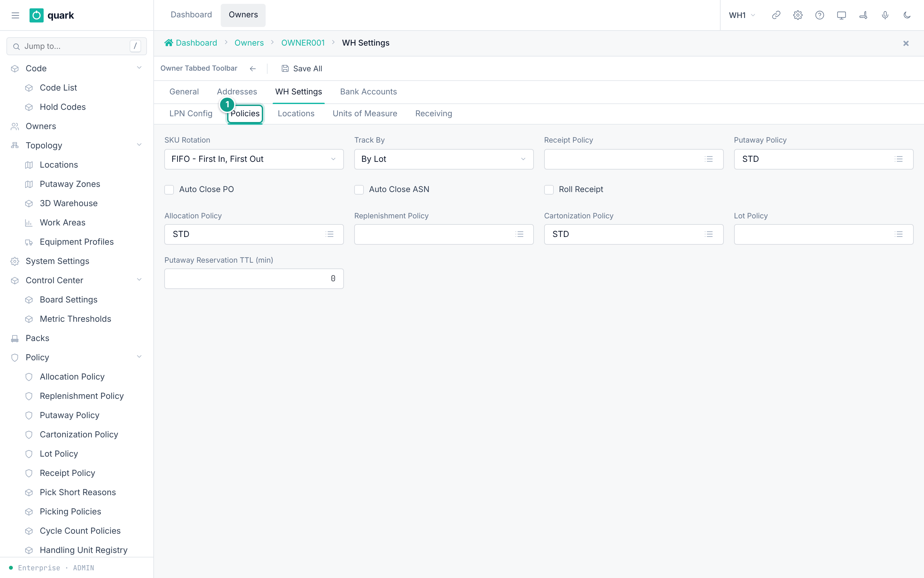Image resolution: width=924 pixels, height=578 pixels.
Task: Collapse the Topology sidebar section
Action: pyautogui.click(x=139, y=145)
